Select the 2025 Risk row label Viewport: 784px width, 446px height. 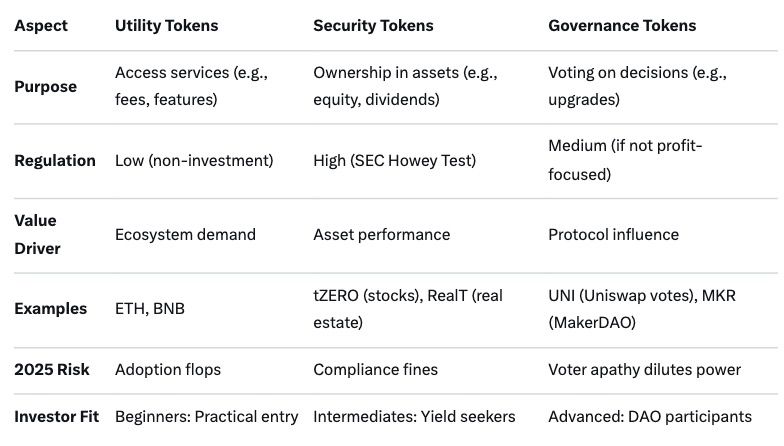coord(52,370)
